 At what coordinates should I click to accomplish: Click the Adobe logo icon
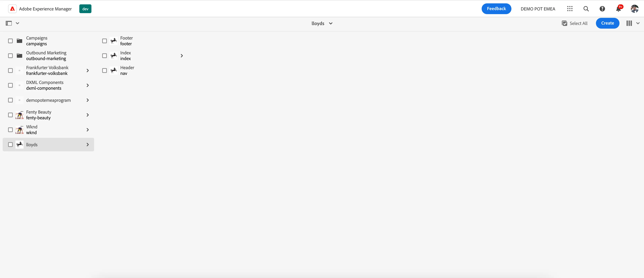[x=12, y=9]
